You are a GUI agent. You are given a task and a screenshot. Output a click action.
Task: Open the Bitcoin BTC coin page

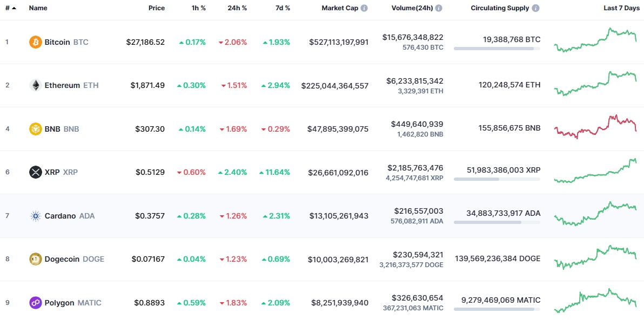click(x=59, y=42)
